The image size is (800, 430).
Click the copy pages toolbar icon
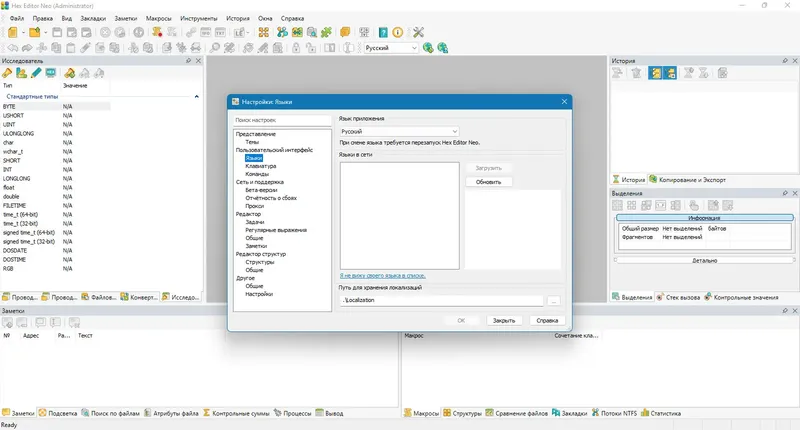tap(56, 48)
